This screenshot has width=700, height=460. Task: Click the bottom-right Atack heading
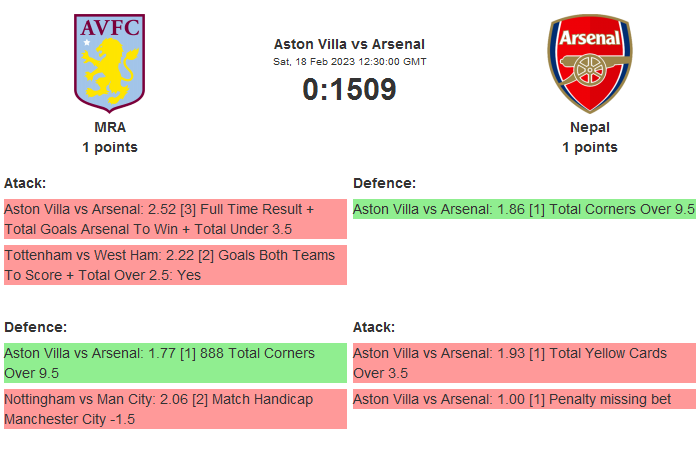click(x=374, y=327)
